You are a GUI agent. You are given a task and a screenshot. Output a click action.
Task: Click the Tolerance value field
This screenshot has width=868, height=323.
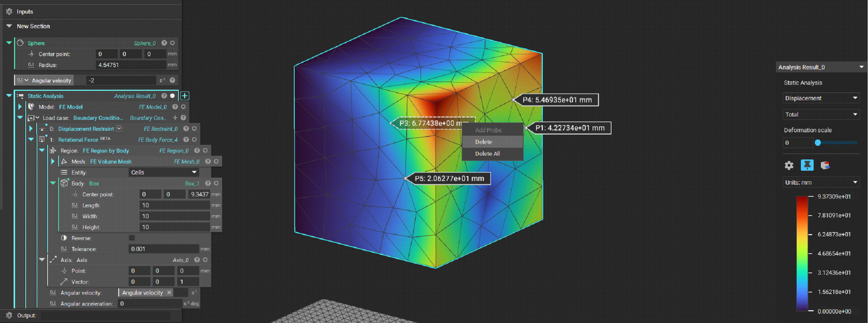click(x=164, y=249)
